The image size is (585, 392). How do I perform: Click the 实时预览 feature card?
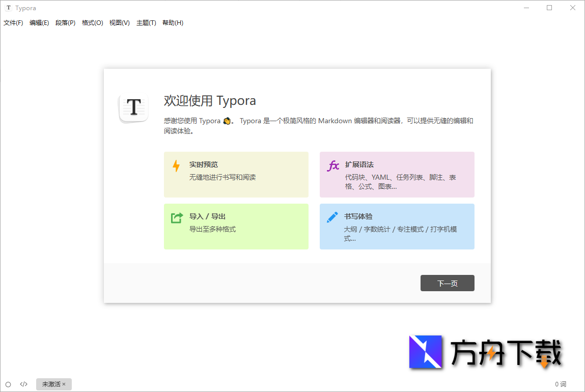point(236,174)
